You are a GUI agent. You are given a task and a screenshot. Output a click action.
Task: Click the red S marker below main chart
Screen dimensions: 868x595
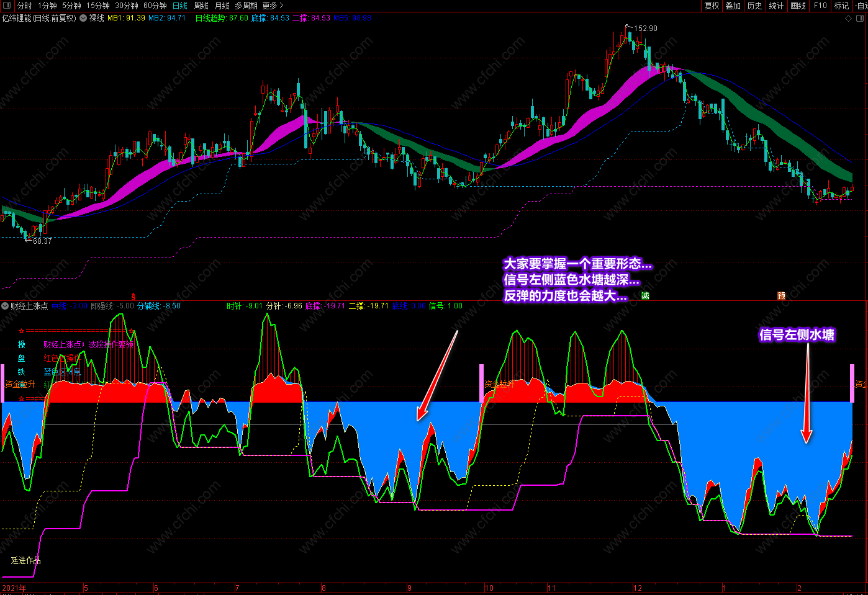[133, 297]
